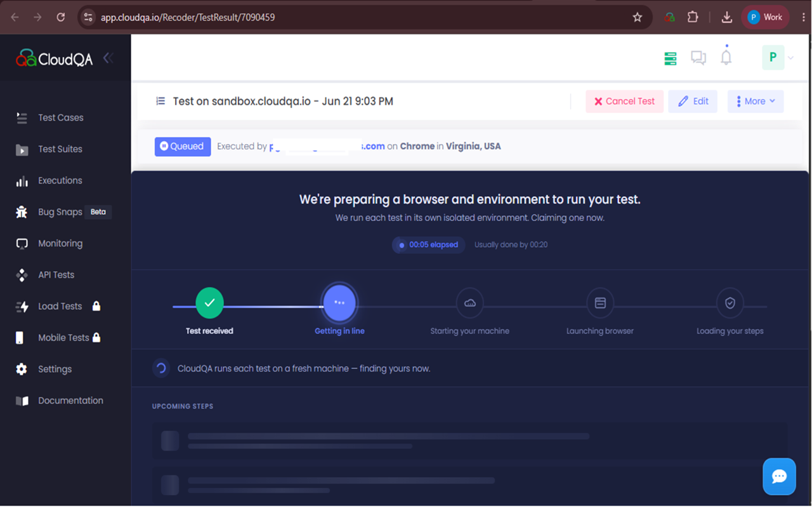Viewport: 812px width, 508px height.
Task: Open the live chat support widget
Action: (779, 476)
